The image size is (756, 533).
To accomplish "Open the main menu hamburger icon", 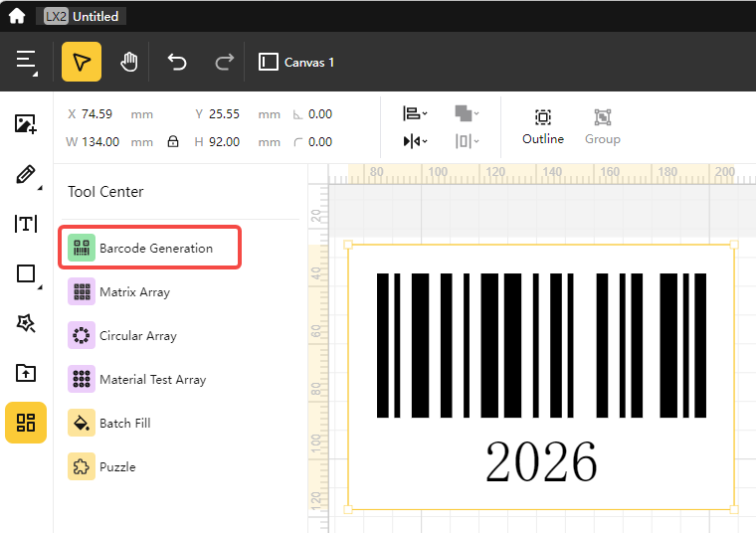I will tap(26, 62).
